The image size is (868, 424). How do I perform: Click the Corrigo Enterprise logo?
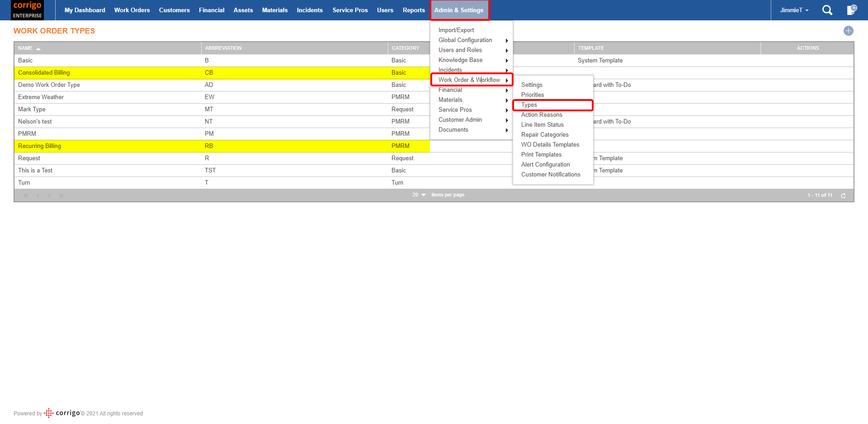(27, 10)
